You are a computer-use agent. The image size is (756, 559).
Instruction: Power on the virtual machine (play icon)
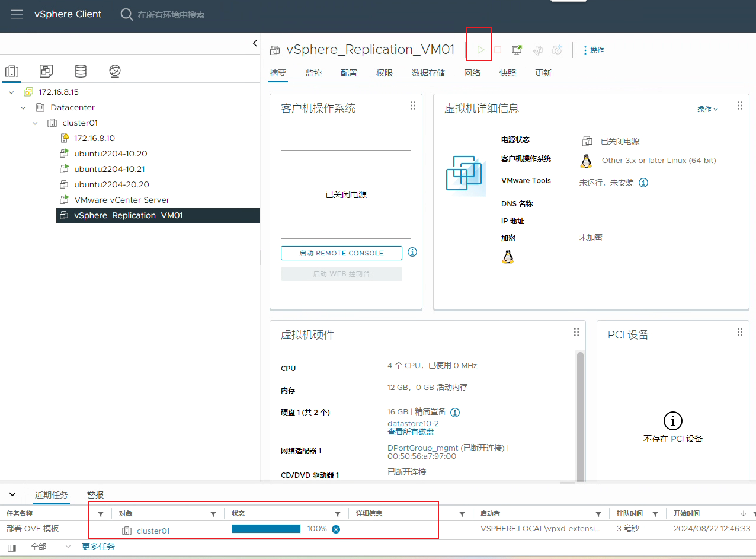(x=481, y=50)
